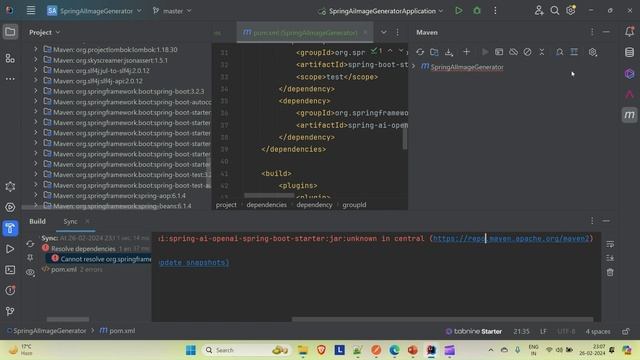Viewport: 640px width, 360px height.
Task: Click Maven tool window button in right sidebar
Action: [x=629, y=115]
